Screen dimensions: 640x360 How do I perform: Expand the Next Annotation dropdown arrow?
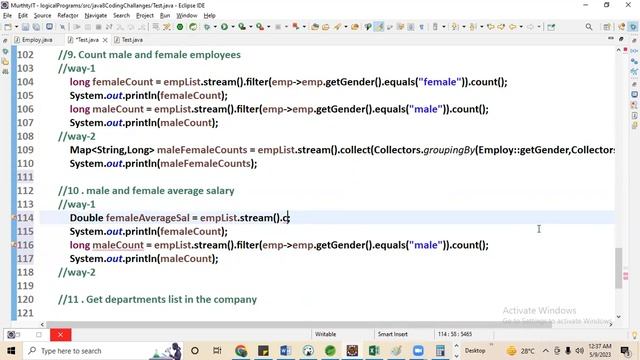[x=464, y=27]
